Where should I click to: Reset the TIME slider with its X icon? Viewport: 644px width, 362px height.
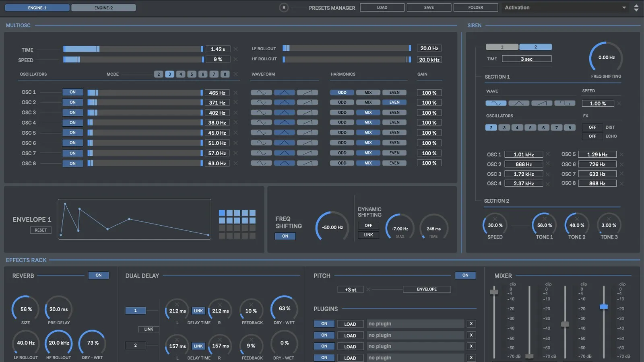235,49
